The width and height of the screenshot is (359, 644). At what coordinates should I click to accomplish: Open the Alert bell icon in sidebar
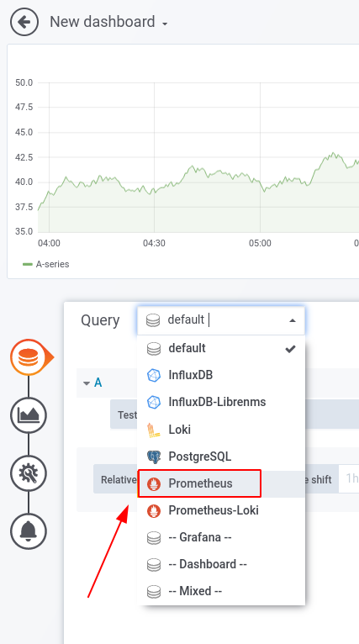pos(29,531)
